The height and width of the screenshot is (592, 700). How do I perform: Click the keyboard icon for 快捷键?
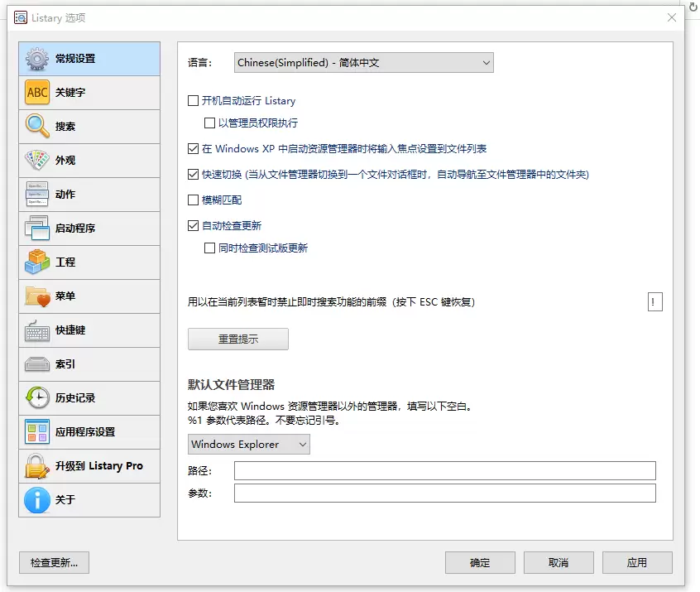pyautogui.click(x=37, y=330)
